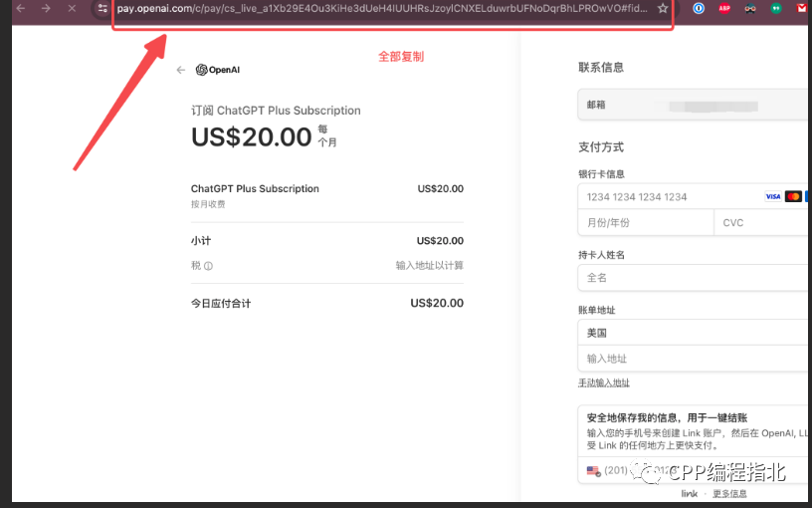Bookmark this page with the star icon
This screenshot has width=812, height=508.
663,8
